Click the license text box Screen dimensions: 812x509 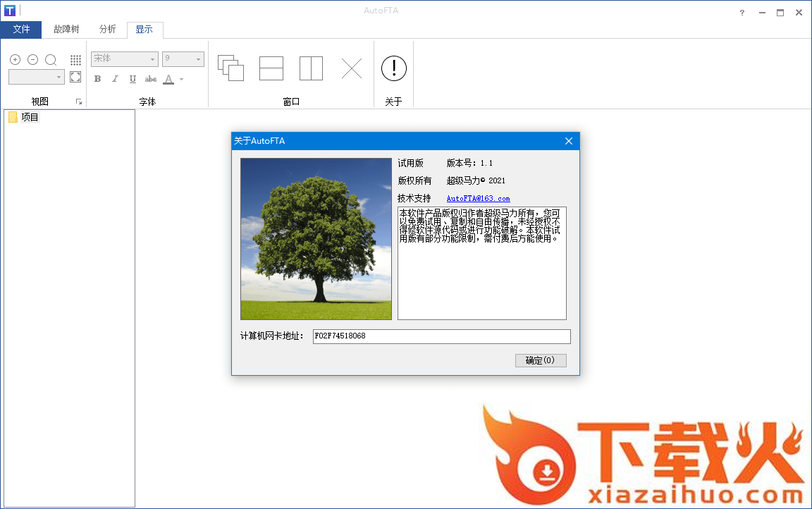tap(481, 263)
